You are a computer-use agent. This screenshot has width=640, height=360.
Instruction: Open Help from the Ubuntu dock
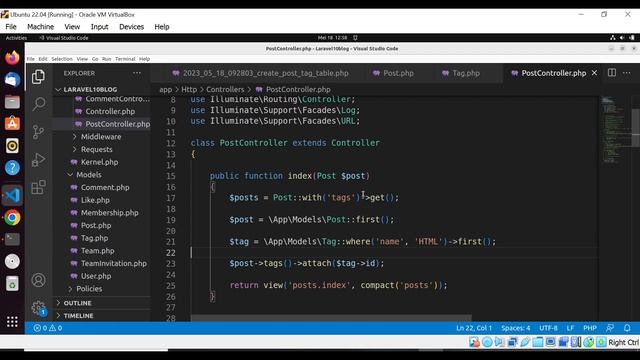pos(12,168)
